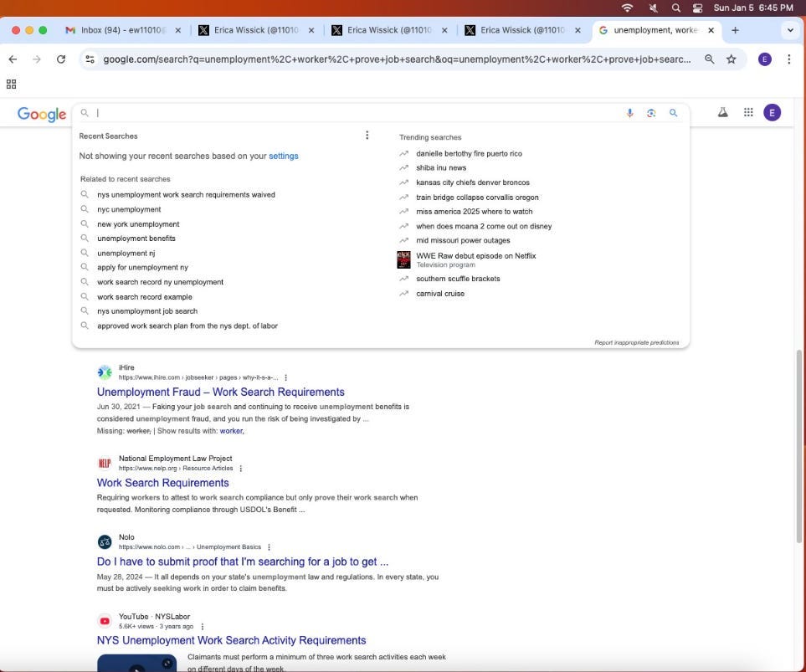Open the bookmarks bar apps grid icon
The image size is (806, 672).
[12, 84]
